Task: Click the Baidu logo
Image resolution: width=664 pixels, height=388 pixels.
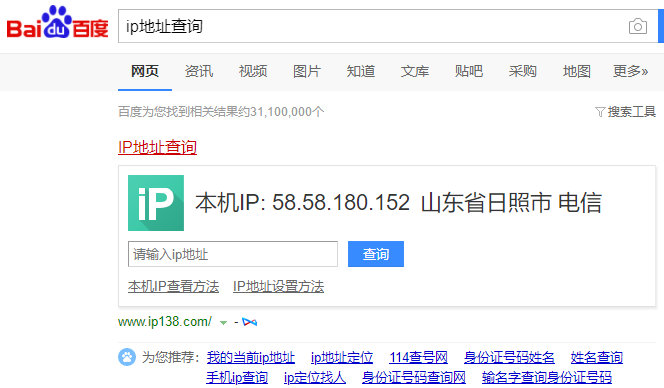Action: (58, 22)
